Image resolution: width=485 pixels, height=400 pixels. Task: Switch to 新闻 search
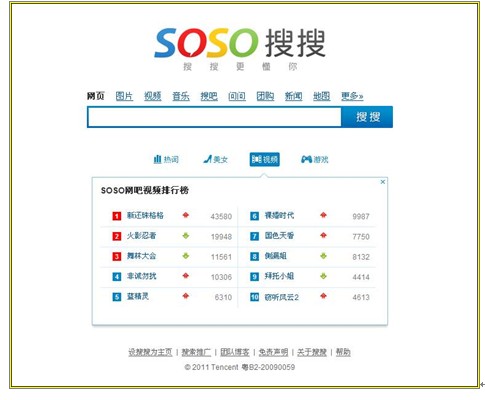click(293, 96)
